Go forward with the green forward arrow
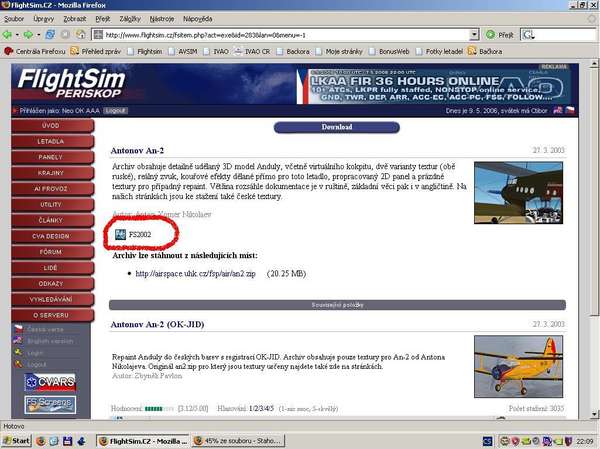600x449 pixels. pyautogui.click(x=28, y=35)
